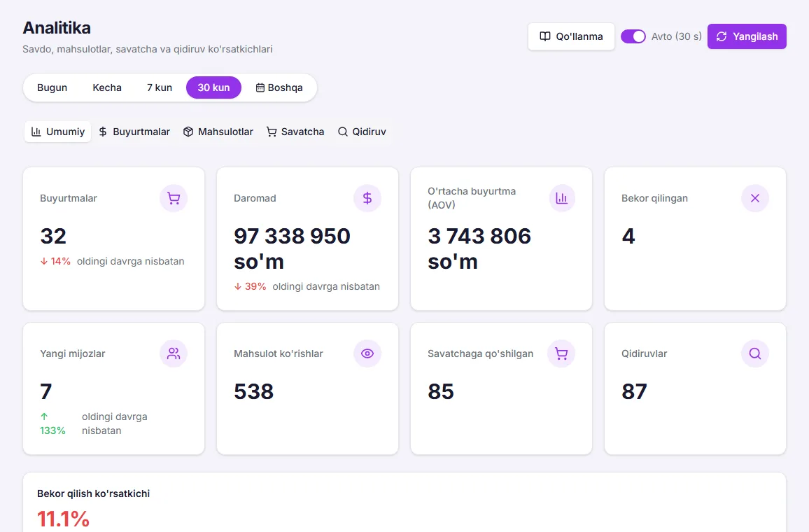Click the 11.1% cancellation rate value
The width and height of the screenshot is (809, 532).
pos(64,519)
